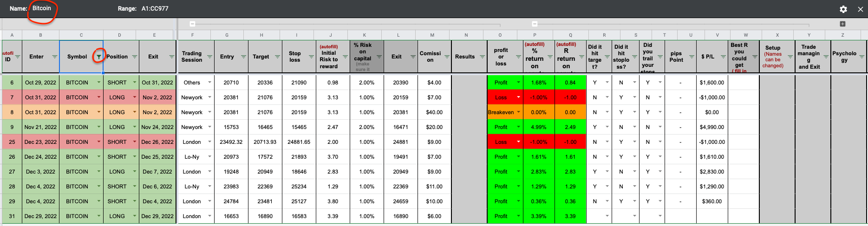The height and width of the screenshot is (226, 868).
Task: Collapse the column group above column P
Action: coord(535,24)
